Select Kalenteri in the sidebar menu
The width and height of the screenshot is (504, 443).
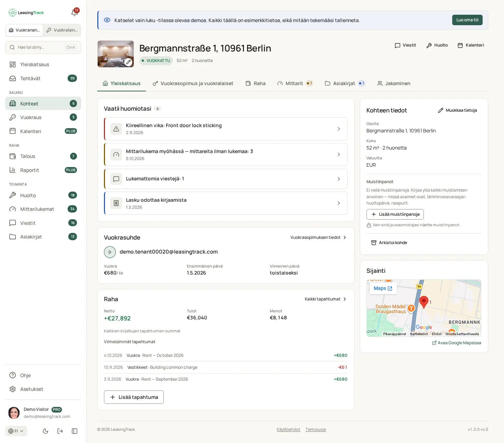(x=43, y=131)
